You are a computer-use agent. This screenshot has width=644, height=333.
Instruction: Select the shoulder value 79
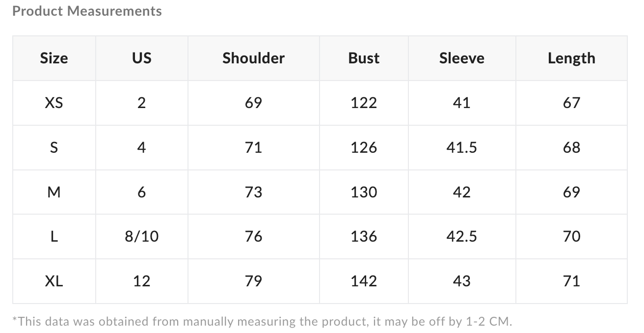[253, 281]
